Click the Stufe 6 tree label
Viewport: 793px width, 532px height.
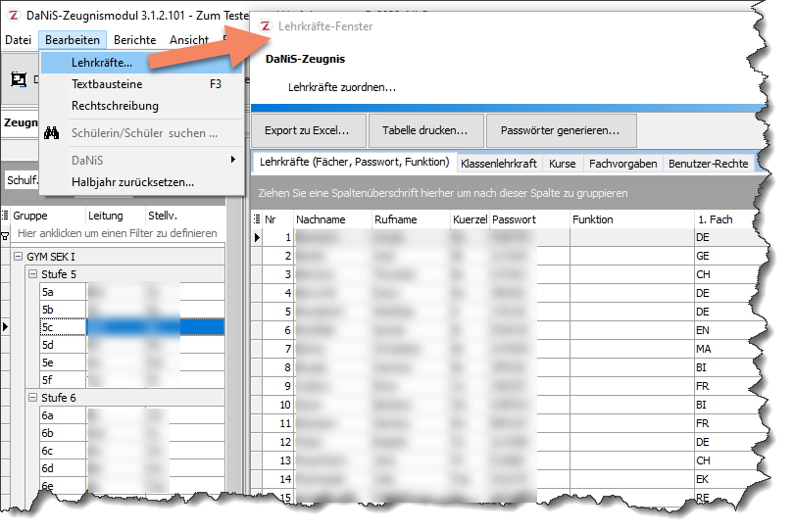pyautogui.click(x=59, y=398)
